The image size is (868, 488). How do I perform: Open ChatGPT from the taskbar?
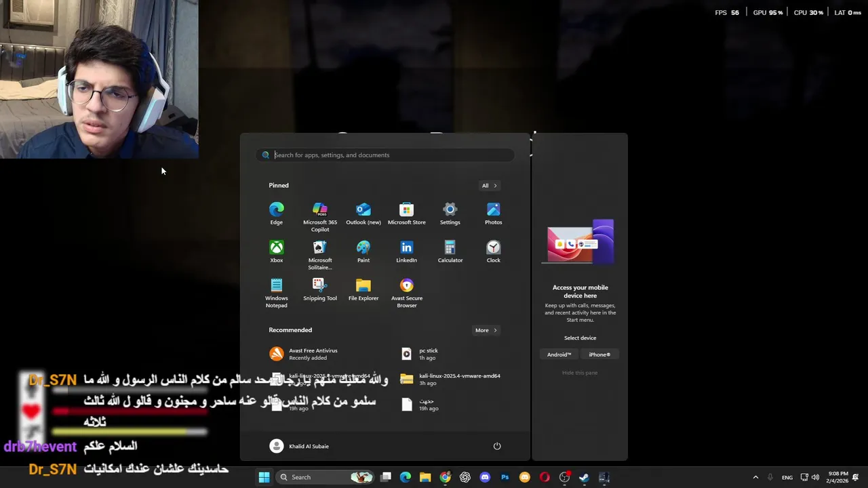(465, 477)
